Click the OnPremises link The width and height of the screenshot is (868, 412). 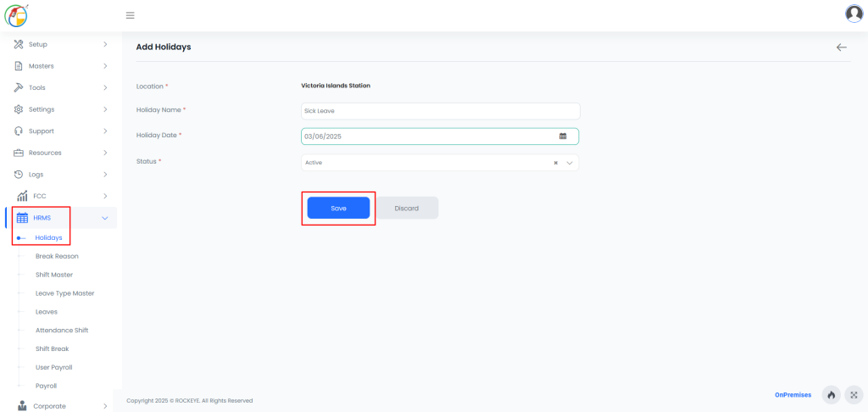click(x=793, y=395)
